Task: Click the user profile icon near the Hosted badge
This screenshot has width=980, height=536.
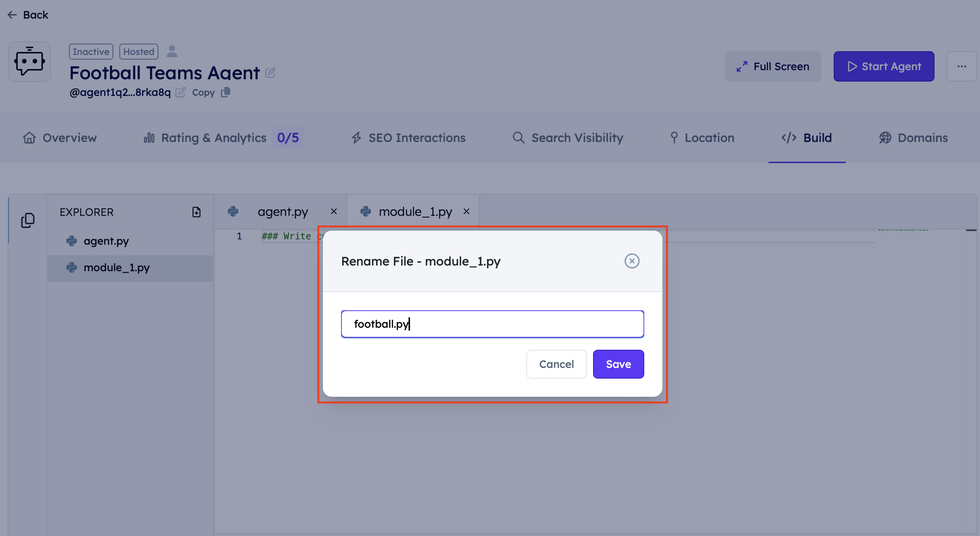Action: pyautogui.click(x=172, y=51)
